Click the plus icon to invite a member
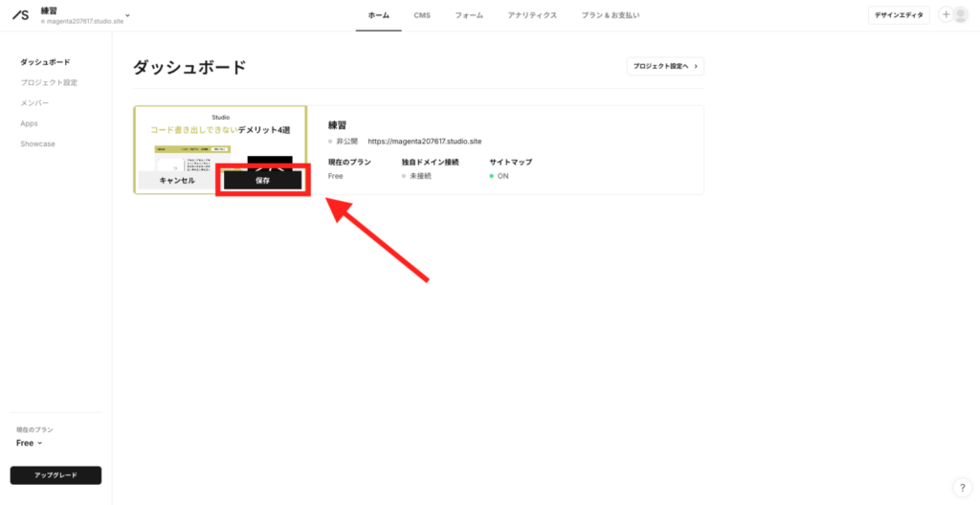 point(946,14)
